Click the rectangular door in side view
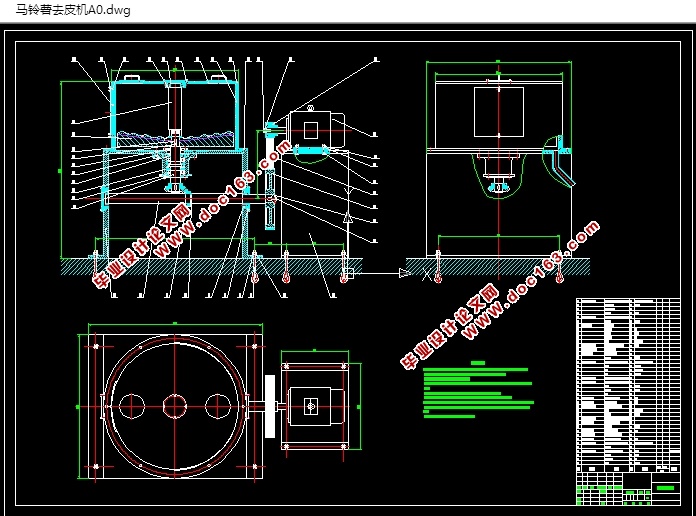This screenshot has width=696, height=516. coord(499,112)
